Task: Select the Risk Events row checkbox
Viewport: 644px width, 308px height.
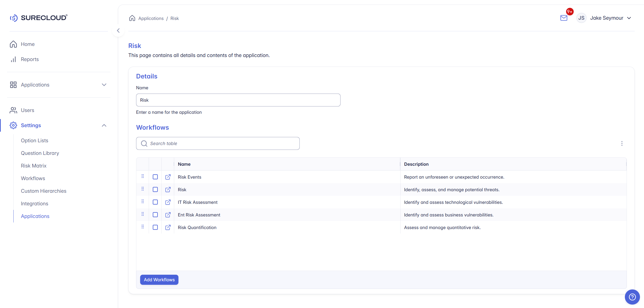Action: [155, 177]
